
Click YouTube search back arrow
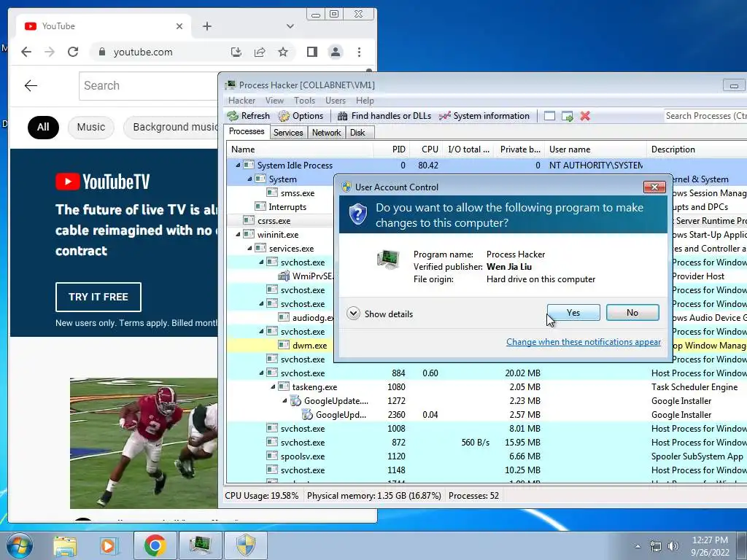pos(31,86)
